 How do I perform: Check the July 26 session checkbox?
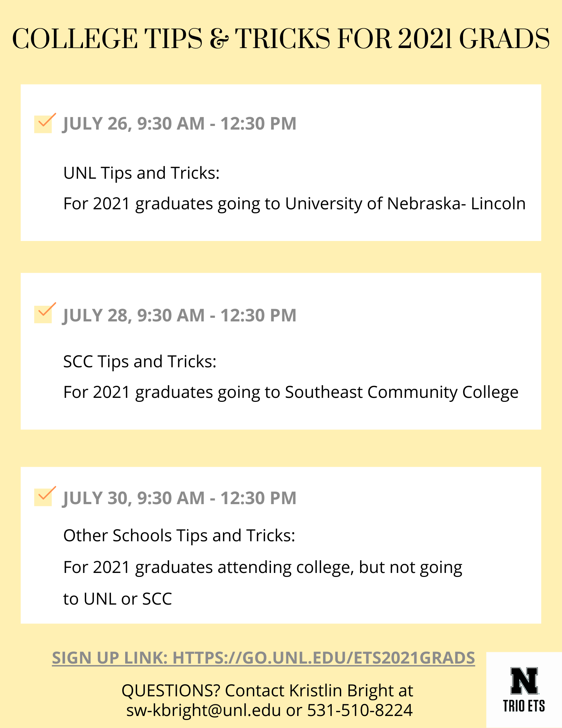[x=43, y=124]
